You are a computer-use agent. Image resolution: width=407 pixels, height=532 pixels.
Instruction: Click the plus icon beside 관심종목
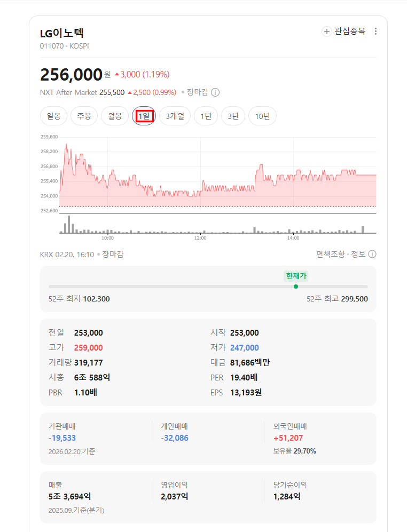pos(326,31)
